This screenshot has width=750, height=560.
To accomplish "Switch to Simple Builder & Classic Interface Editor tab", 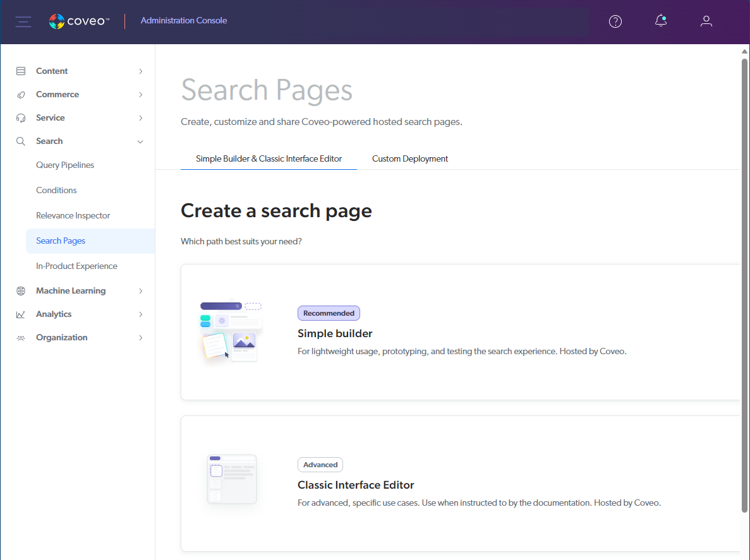I will point(269,158).
